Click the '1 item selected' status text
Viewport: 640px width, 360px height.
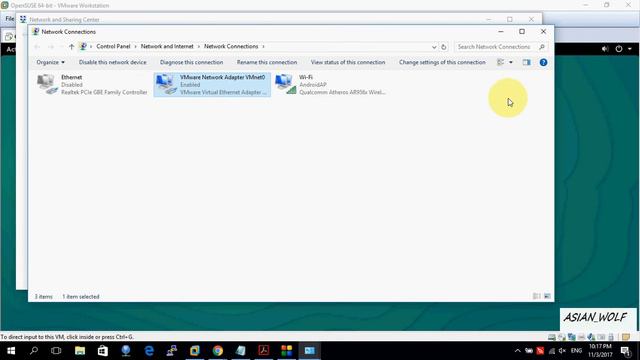coord(81,297)
